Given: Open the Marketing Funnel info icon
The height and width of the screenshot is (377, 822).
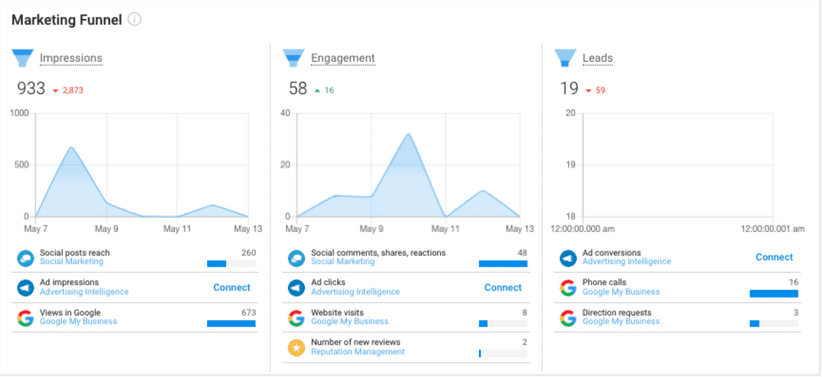Looking at the screenshot, I should pyautogui.click(x=135, y=20).
